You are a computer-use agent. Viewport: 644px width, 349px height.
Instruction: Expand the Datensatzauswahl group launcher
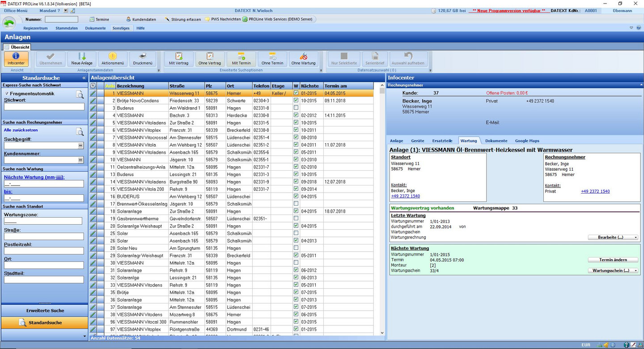pos(430,70)
